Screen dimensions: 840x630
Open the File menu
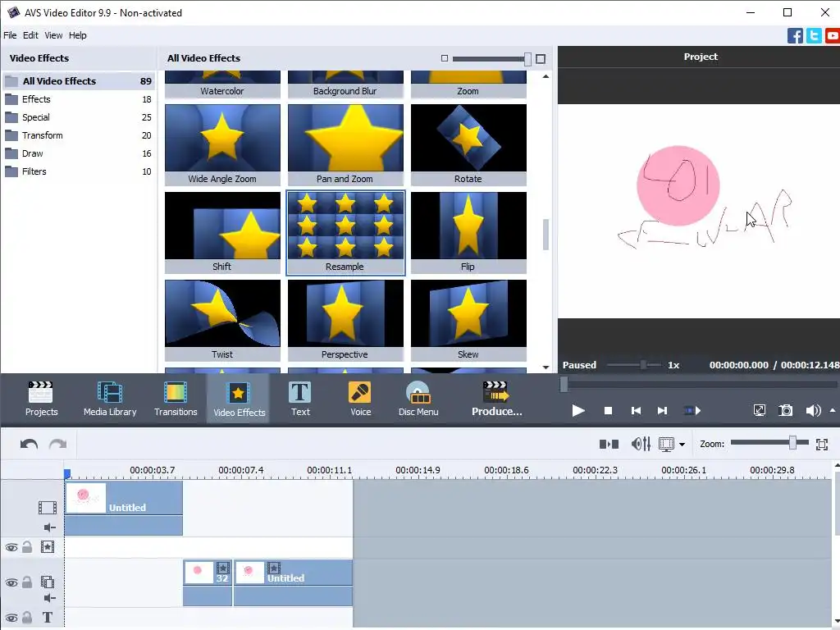10,35
